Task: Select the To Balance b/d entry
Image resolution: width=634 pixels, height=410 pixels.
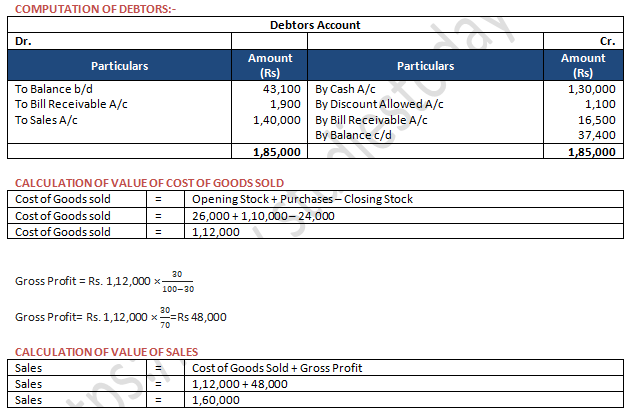Action: 53,89
